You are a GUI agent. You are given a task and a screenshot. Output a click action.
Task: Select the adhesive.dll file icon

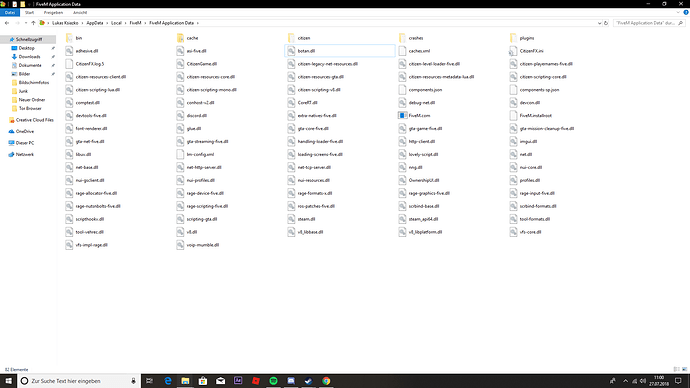pos(69,51)
